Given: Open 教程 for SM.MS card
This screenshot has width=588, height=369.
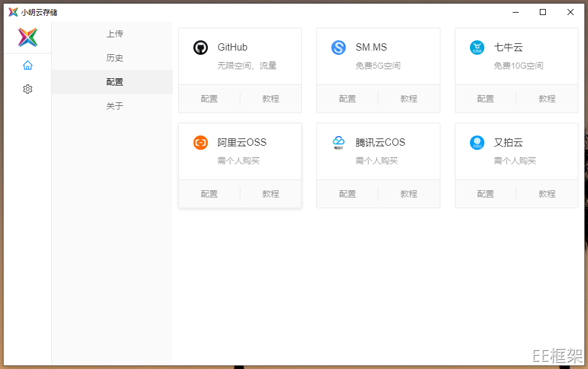Looking at the screenshot, I should pos(408,99).
